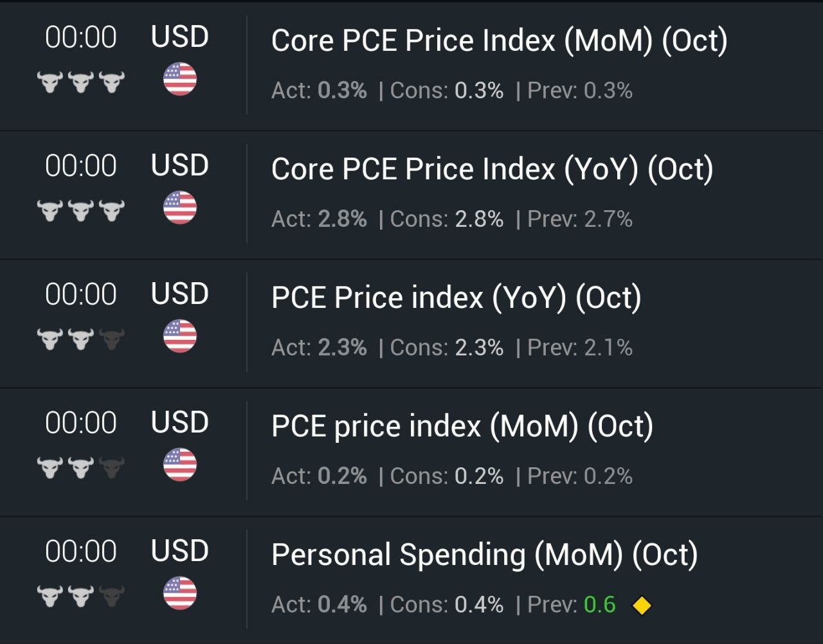Click the US flag beside Personal Spending

click(180, 594)
